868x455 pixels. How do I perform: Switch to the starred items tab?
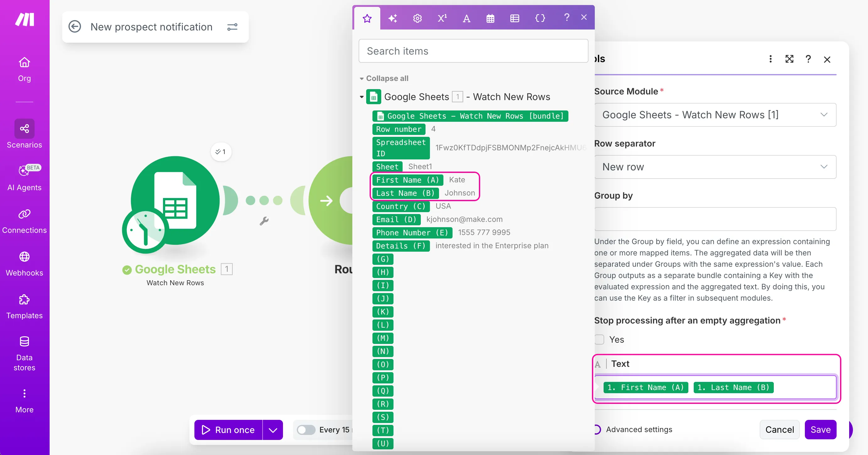tap(367, 18)
